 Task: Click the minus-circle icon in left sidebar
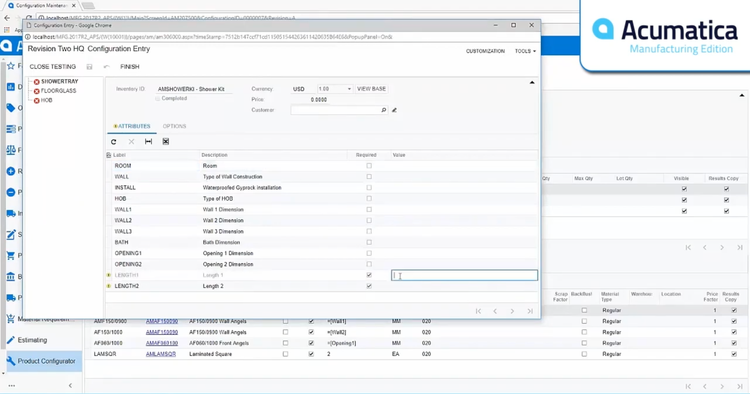pos(11,192)
